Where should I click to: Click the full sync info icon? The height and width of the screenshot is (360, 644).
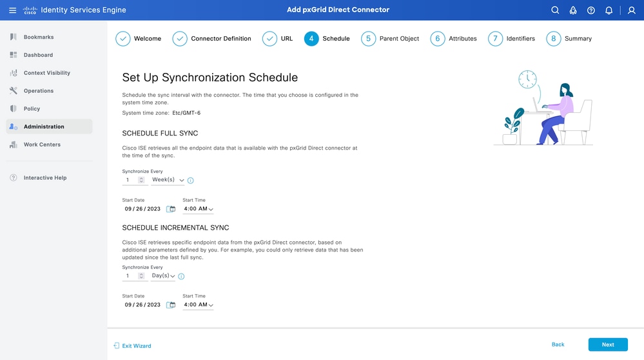click(x=191, y=181)
